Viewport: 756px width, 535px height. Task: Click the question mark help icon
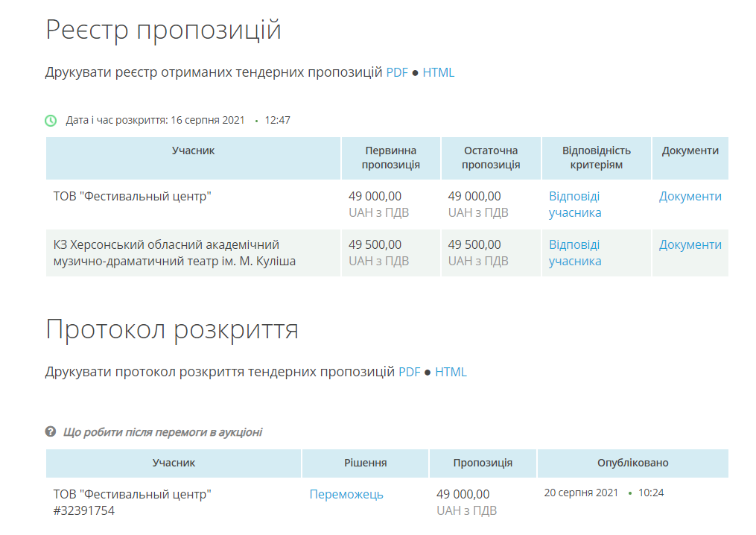pos(49,431)
